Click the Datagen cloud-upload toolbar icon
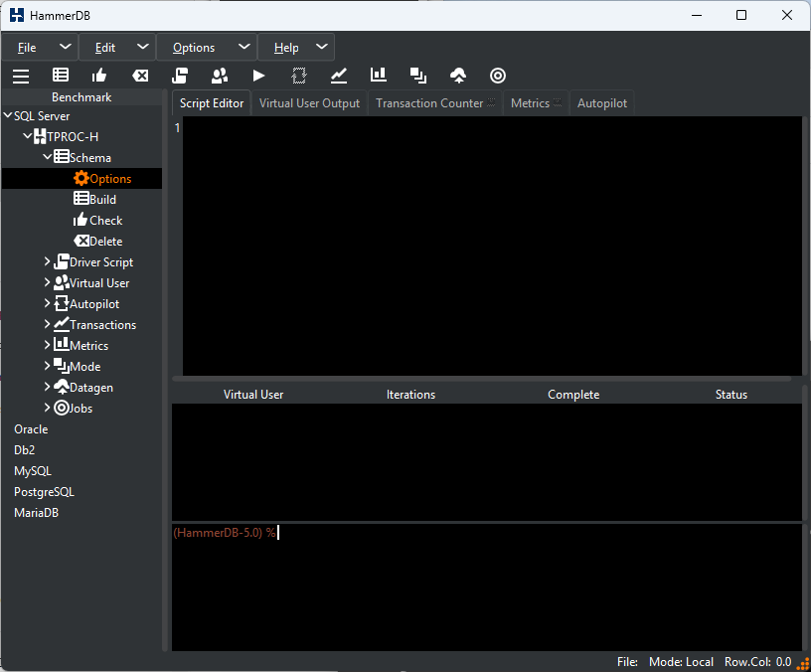 [458, 76]
